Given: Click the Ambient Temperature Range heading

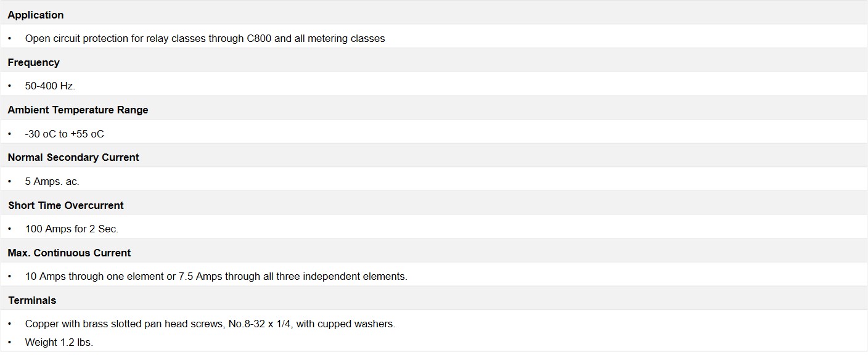Looking at the screenshot, I should pyautogui.click(x=78, y=110).
